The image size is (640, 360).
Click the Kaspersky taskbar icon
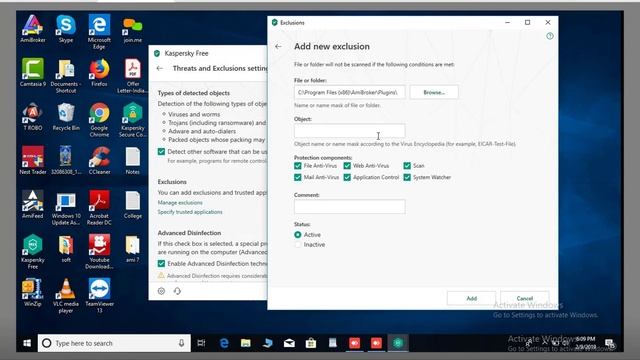point(398,343)
